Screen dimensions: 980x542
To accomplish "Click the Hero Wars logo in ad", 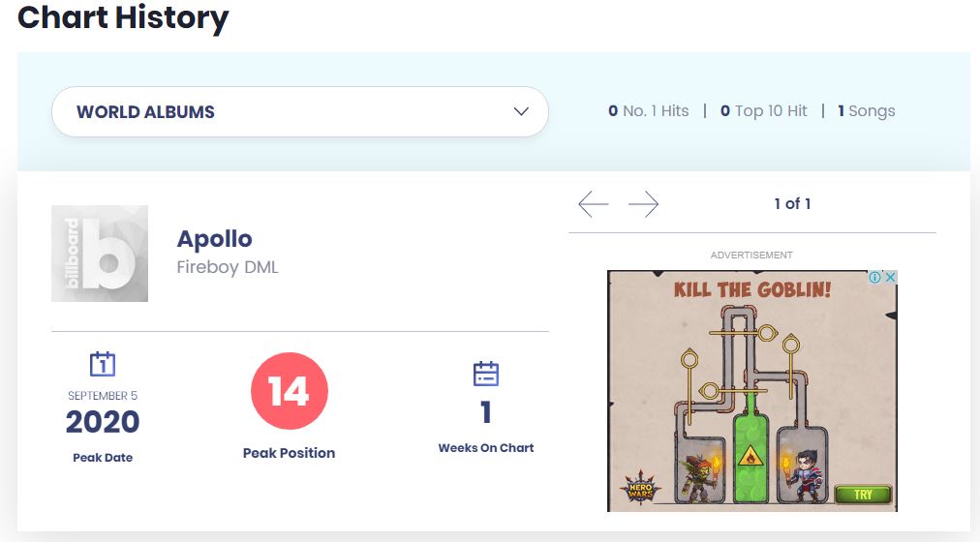I will pos(639,487).
